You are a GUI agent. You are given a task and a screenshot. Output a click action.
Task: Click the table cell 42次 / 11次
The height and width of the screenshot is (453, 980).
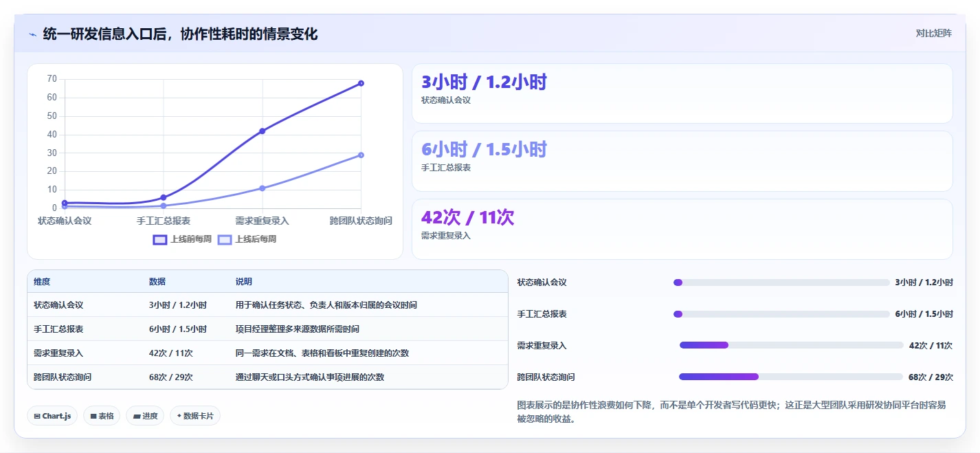pyautogui.click(x=170, y=353)
